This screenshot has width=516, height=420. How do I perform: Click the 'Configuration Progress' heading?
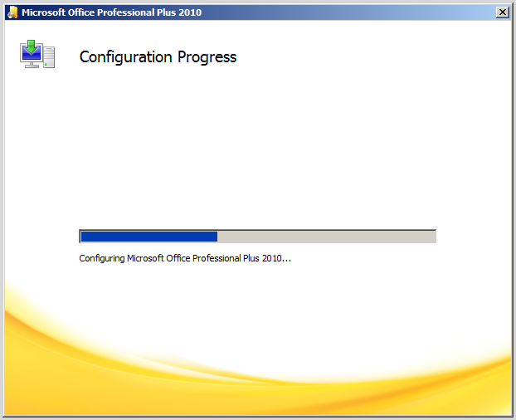click(158, 57)
